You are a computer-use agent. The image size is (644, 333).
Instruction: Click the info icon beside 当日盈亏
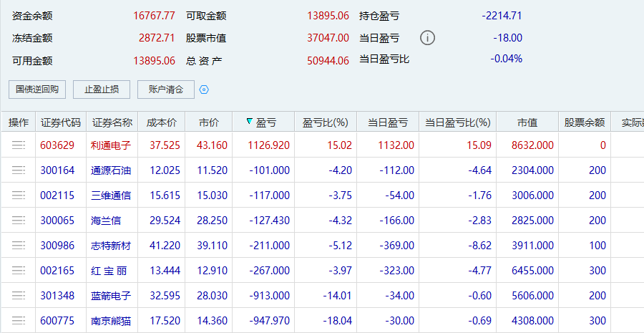click(x=427, y=38)
